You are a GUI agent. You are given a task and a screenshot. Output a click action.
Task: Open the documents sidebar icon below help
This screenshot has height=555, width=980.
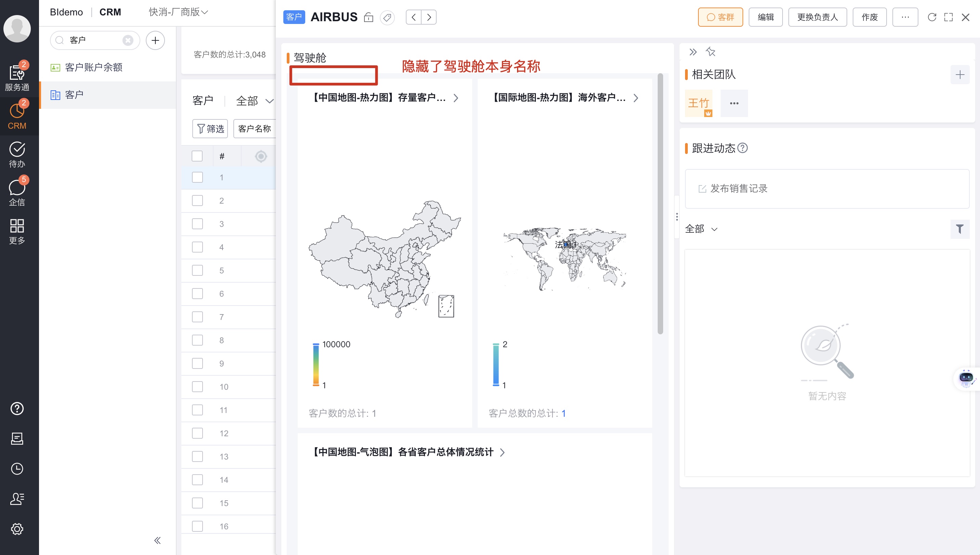[x=17, y=439]
